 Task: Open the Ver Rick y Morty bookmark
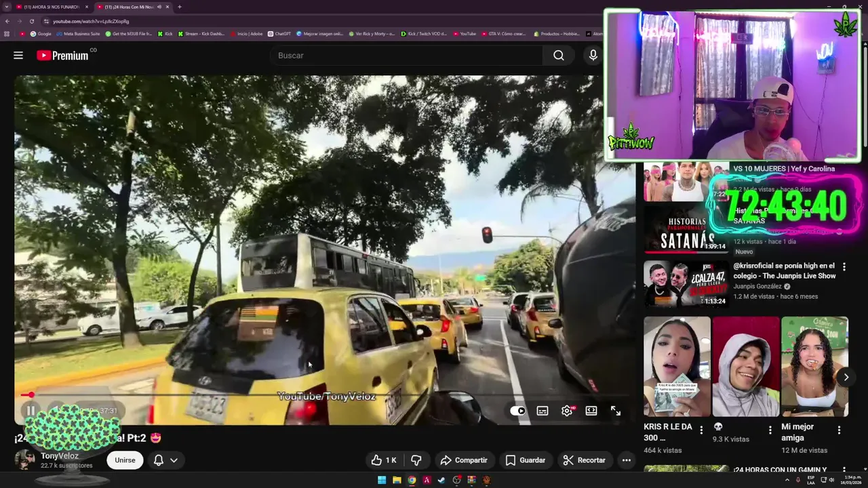coord(372,34)
